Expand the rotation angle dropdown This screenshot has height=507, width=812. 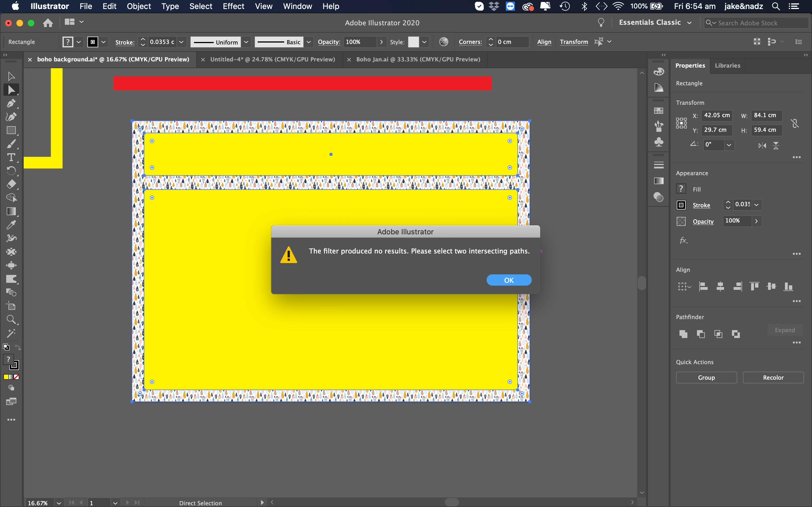click(729, 145)
